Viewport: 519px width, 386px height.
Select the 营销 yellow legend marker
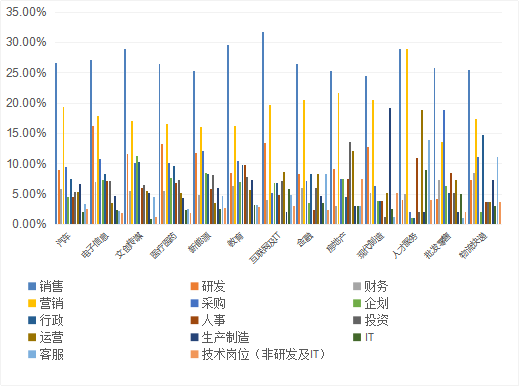pos(32,303)
